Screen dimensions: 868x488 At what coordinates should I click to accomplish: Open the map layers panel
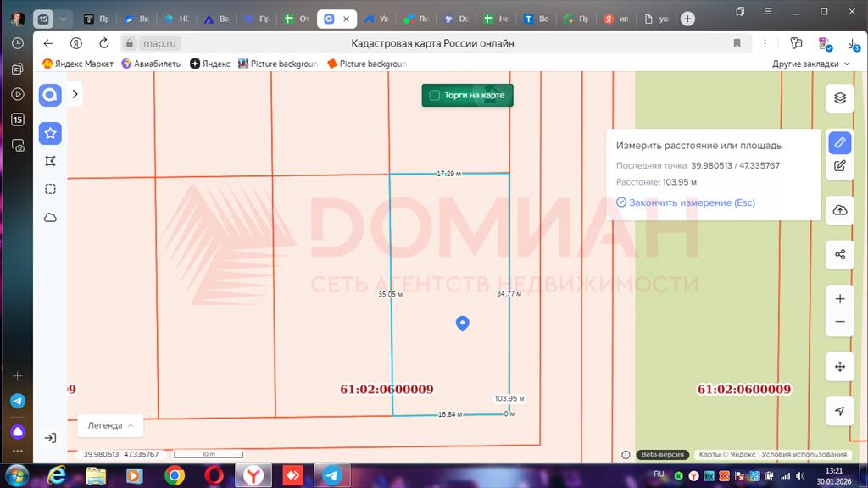point(839,97)
